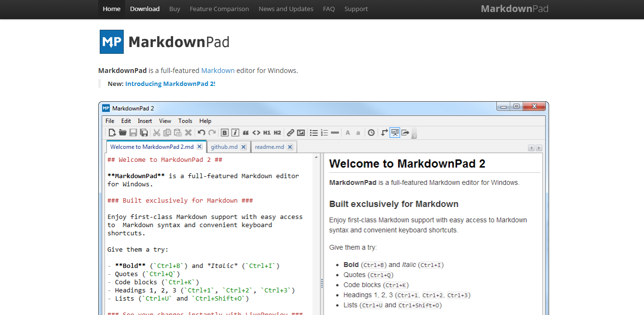Click the New document toolbar icon
This screenshot has height=315, width=644.
(112, 133)
